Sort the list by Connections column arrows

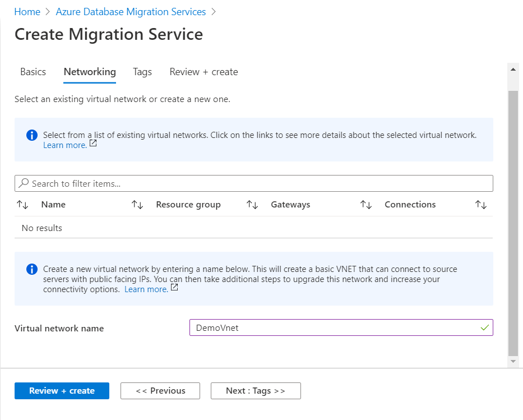366,205
